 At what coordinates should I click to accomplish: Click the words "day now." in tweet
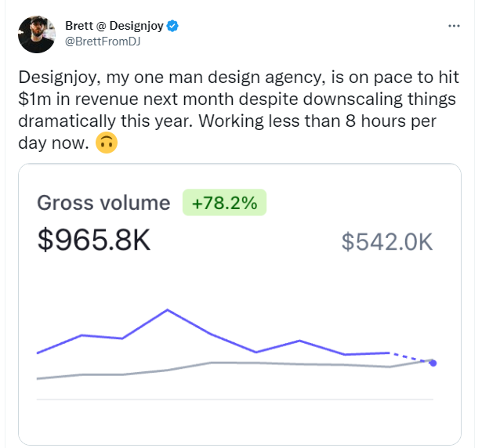tap(53, 143)
